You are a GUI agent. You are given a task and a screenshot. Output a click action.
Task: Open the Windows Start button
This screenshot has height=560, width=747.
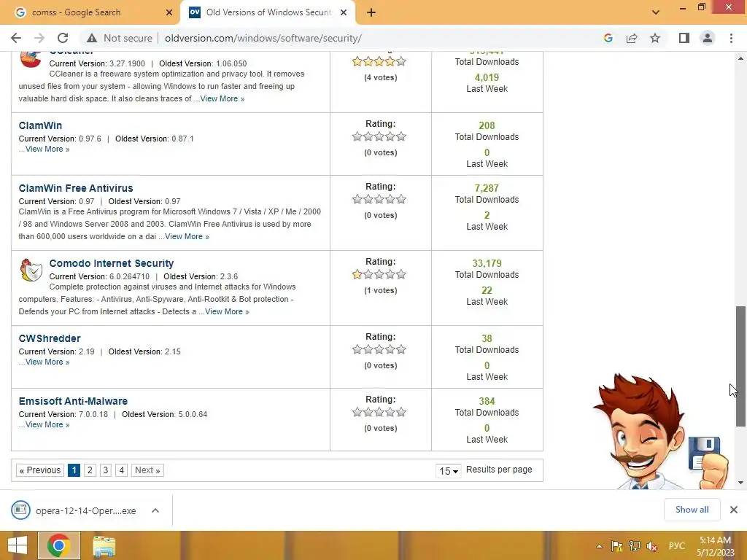(x=18, y=545)
